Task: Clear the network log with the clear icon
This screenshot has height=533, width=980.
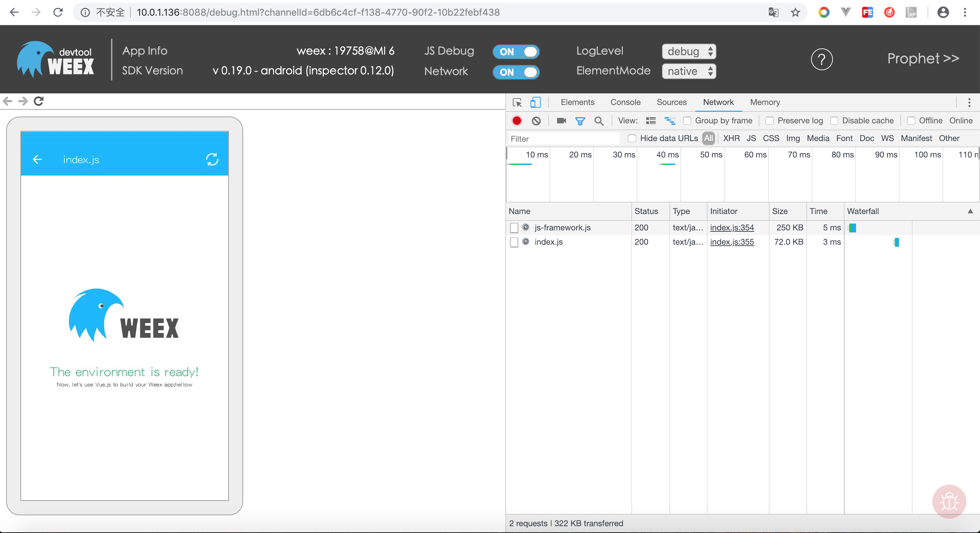Action: (x=536, y=121)
